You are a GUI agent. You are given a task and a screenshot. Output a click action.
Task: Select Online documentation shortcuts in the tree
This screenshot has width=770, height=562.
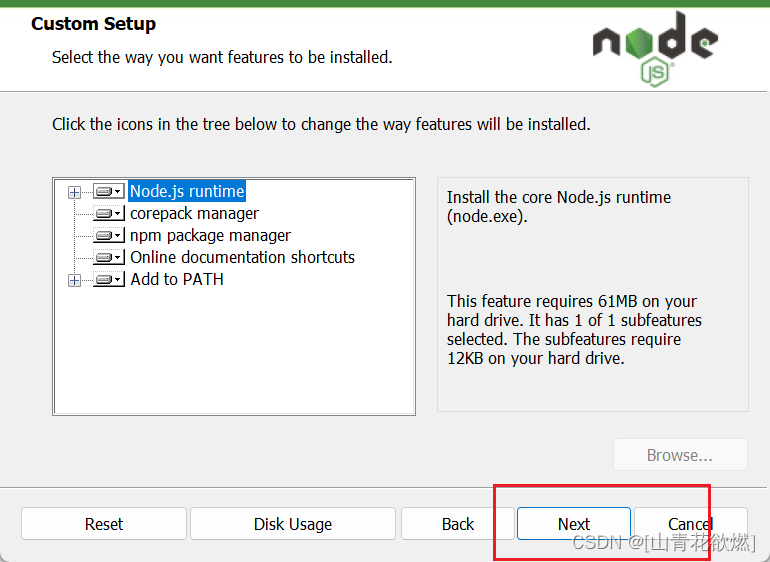(242, 257)
